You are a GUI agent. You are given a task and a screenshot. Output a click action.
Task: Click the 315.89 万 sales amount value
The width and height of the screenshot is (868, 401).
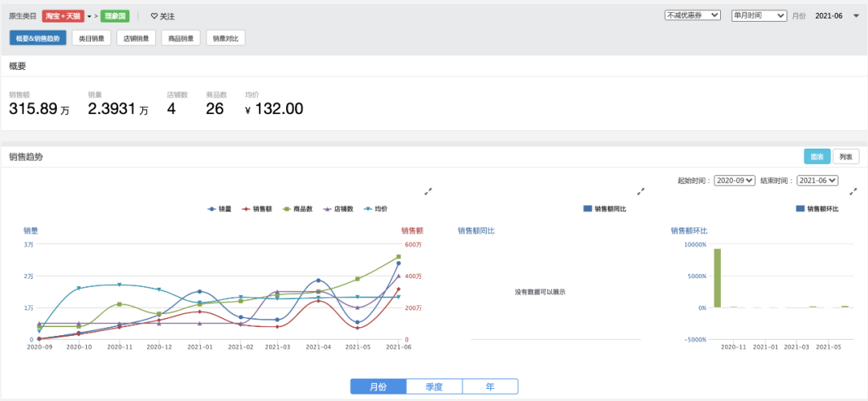click(39, 108)
